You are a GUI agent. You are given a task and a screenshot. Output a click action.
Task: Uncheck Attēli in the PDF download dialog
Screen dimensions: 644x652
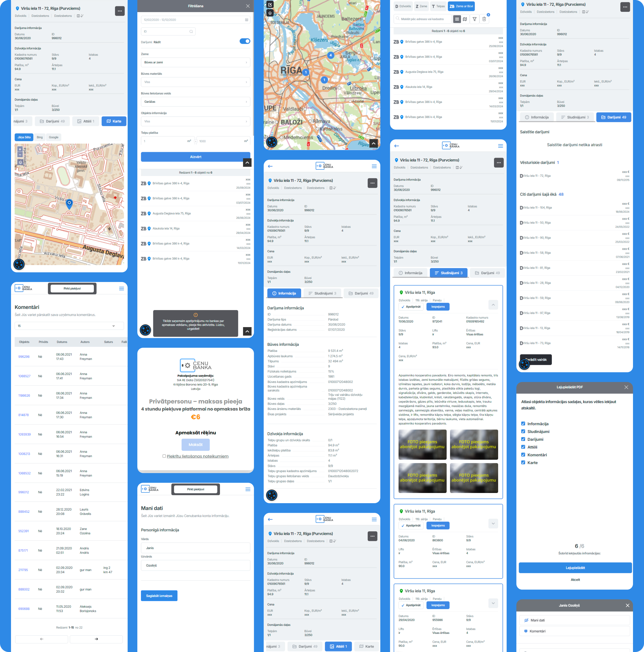(x=523, y=447)
